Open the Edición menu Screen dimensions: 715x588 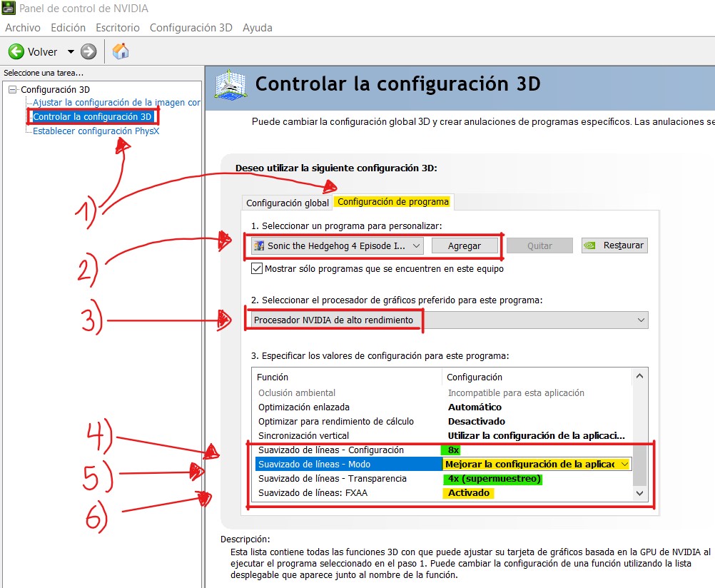click(68, 28)
